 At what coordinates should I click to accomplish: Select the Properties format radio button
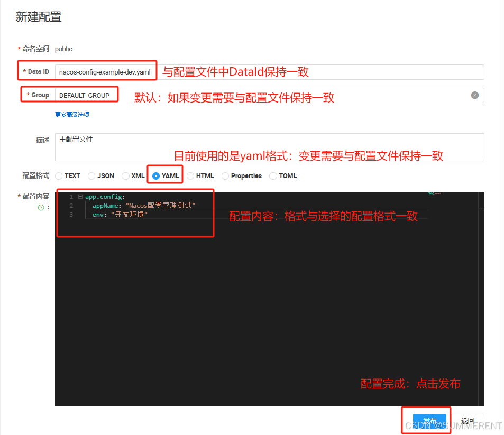click(225, 176)
